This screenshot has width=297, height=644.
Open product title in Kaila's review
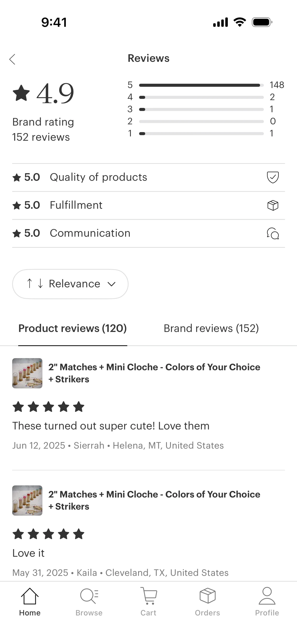click(x=154, y=500)
